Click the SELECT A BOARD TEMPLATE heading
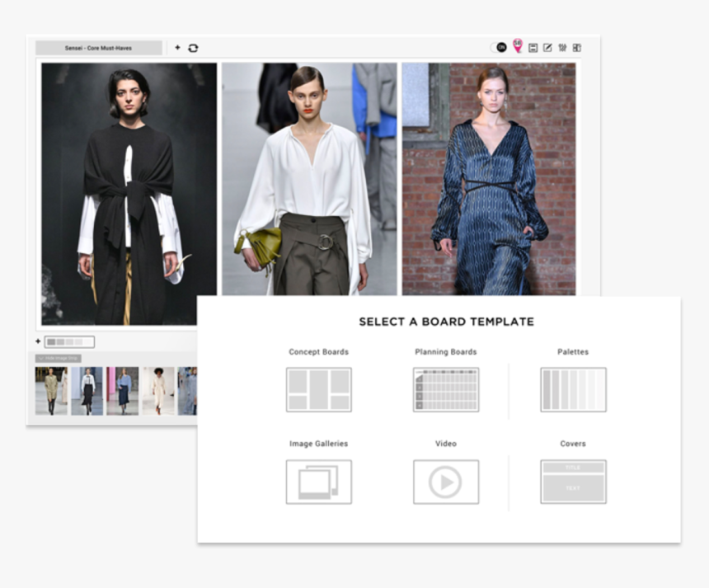Screen dimensions: 709x588 click(446, 322)
